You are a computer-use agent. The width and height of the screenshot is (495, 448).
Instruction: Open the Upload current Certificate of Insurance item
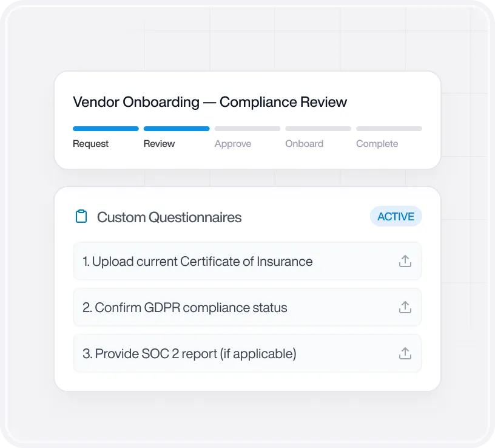247,261
